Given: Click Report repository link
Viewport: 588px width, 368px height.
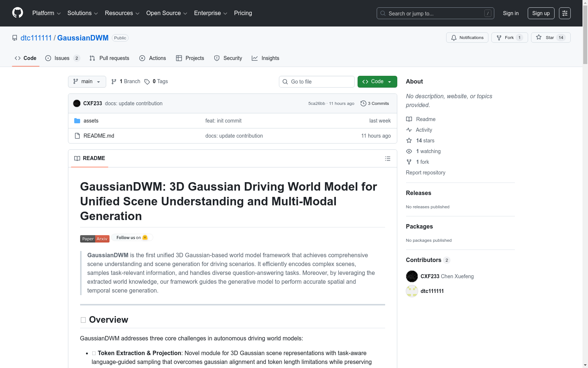Looking at the screenshot, I should click(x=426, y=173).
